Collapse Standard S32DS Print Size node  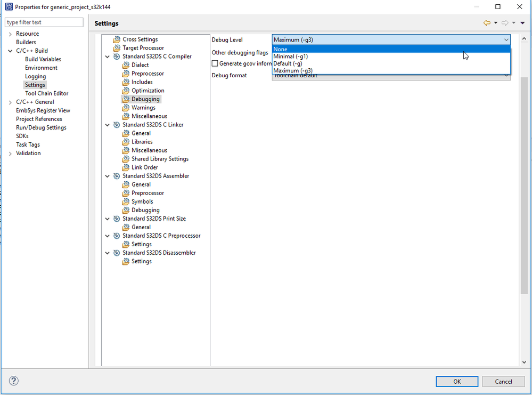click(108, 219)
